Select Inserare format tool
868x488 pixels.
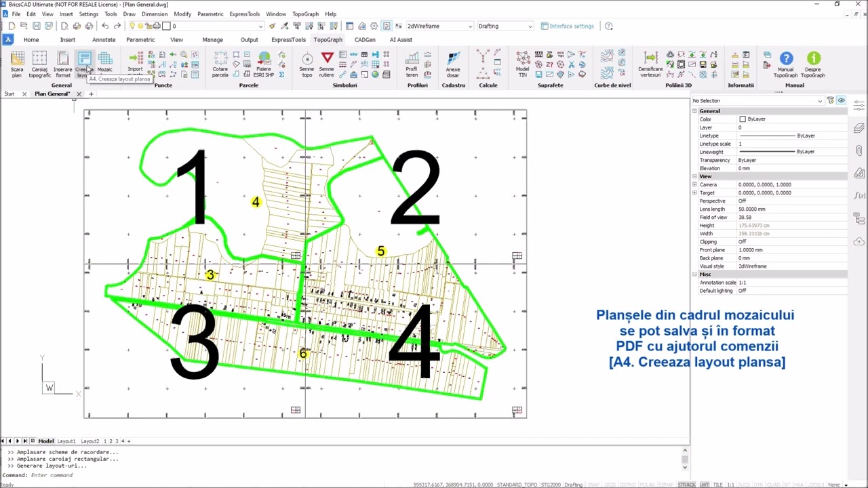(x=62, y=64)
